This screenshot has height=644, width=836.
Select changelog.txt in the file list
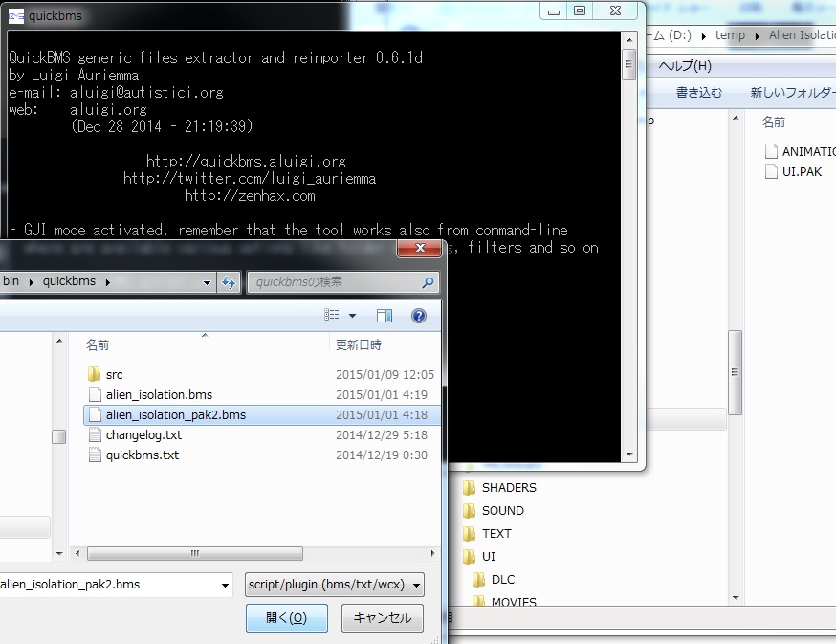pyautogui.click(x=143, y=435)
